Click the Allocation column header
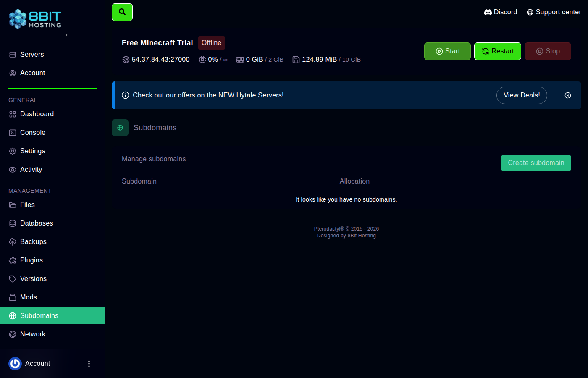Viewport: 588px width, 378px height. click(x=354, y=181)
